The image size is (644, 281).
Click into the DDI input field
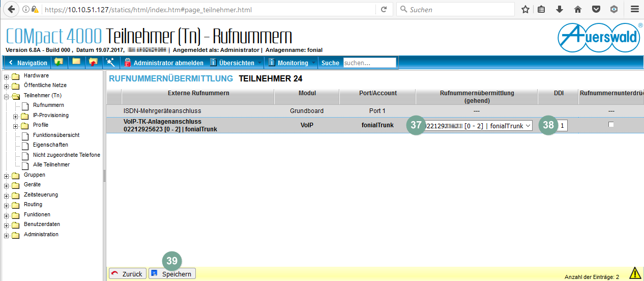click(x=562, y=126)
